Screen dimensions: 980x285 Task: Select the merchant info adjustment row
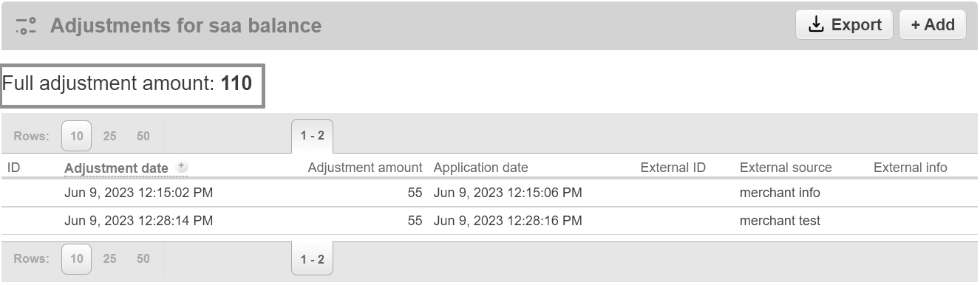pos(489,193)
